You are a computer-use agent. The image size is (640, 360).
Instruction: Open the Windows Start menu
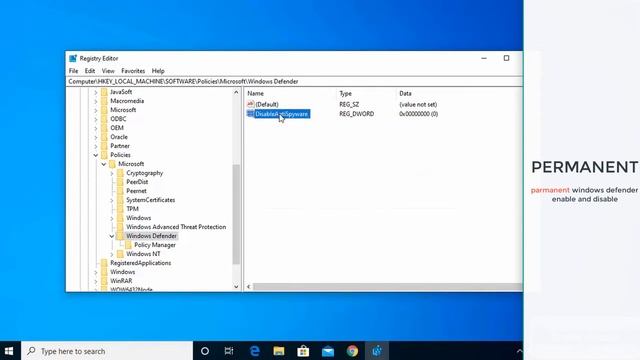coord(9,351)
